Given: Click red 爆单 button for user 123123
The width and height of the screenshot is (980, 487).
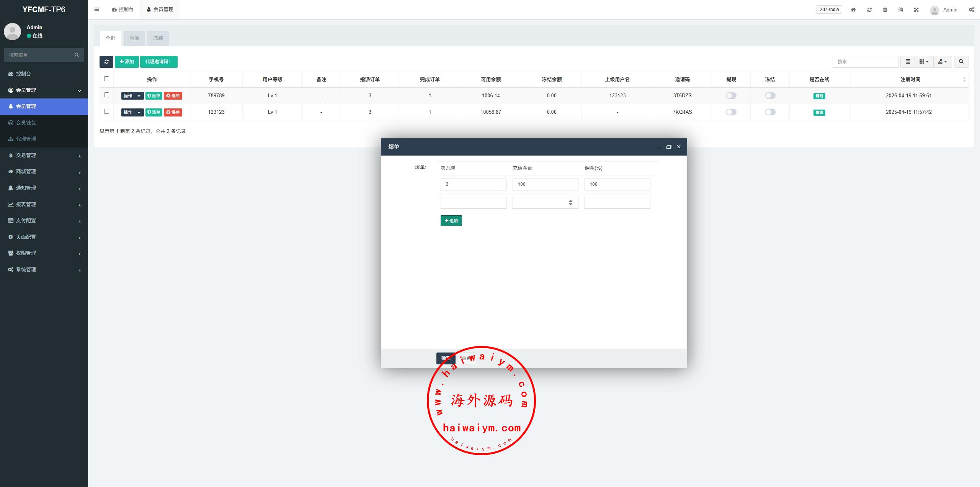Looking at the screenshot, I should (173, 112).
